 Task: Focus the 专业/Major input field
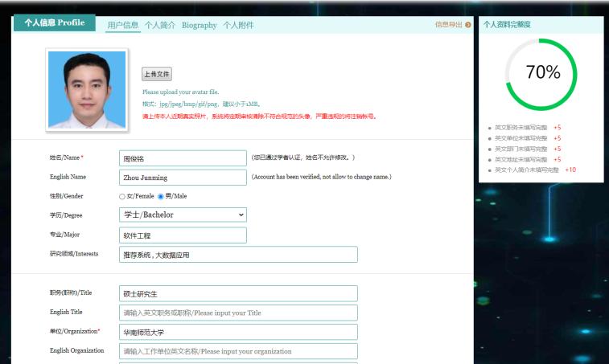point(183,235)
